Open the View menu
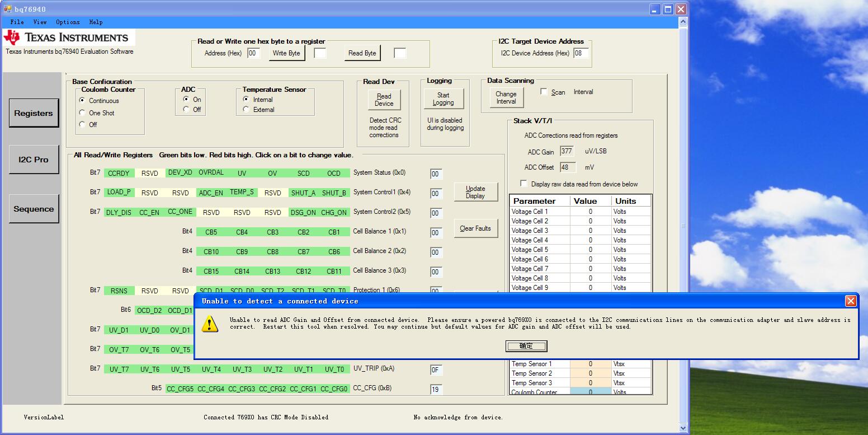 click(40, 22)
